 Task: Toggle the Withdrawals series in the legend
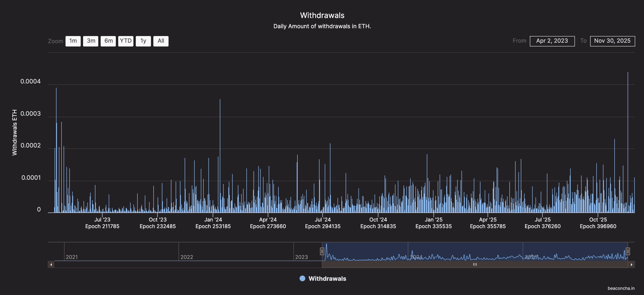click(328, 278)
